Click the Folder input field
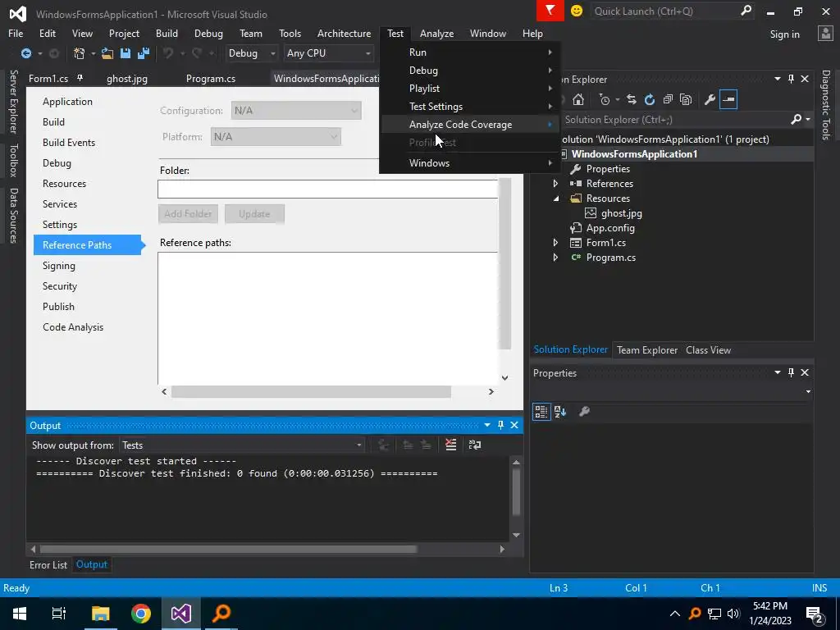The width and height of the screenshot is (840, 630). click(x=328, y=189)
